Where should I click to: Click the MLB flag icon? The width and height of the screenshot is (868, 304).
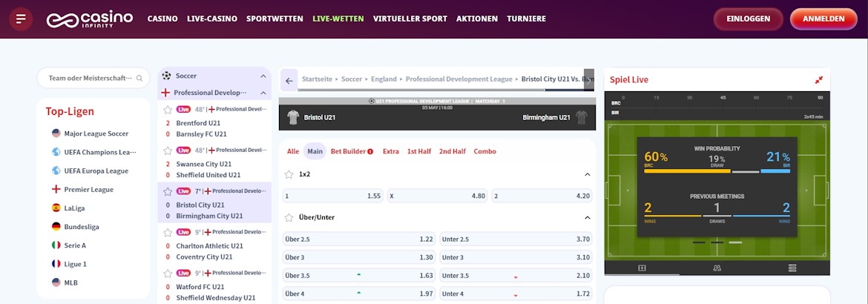56,282
